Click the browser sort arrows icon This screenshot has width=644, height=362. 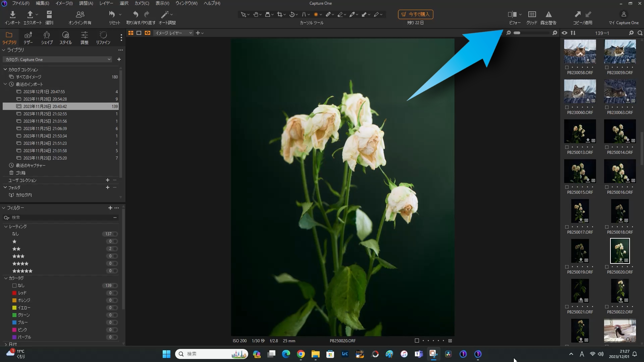coord(573,33)
